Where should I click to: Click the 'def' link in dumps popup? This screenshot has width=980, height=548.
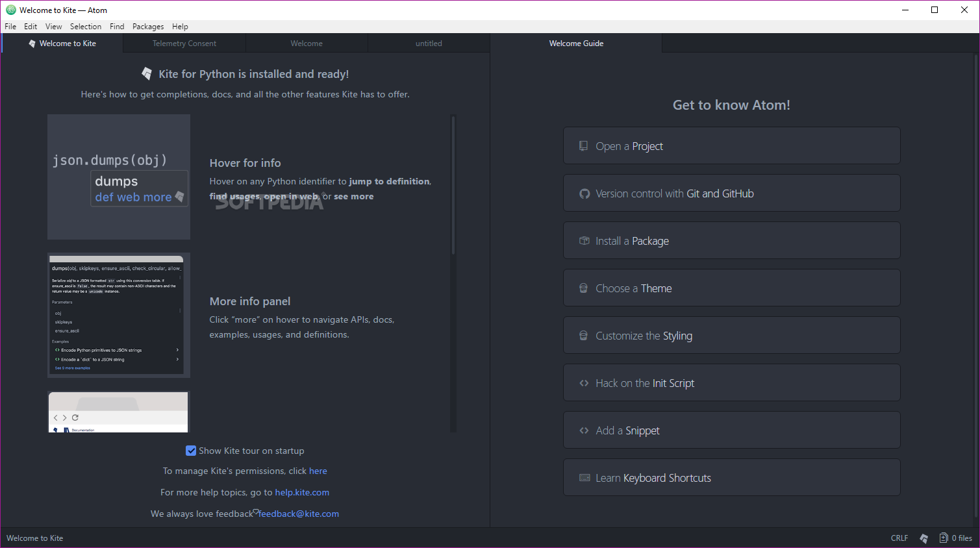[104, 197]
